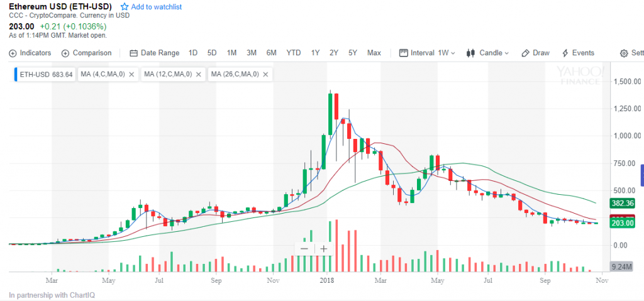Screen dimensions: 644x301
Task: Click the 2018 date axis label
Action: click(x=327, y=282)
